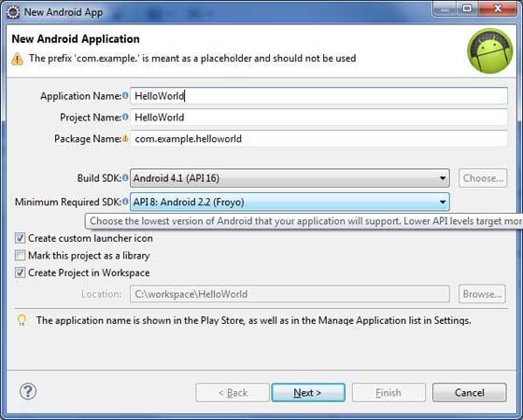
Task: Click the disabled Back button
Action: coord(233,392)
